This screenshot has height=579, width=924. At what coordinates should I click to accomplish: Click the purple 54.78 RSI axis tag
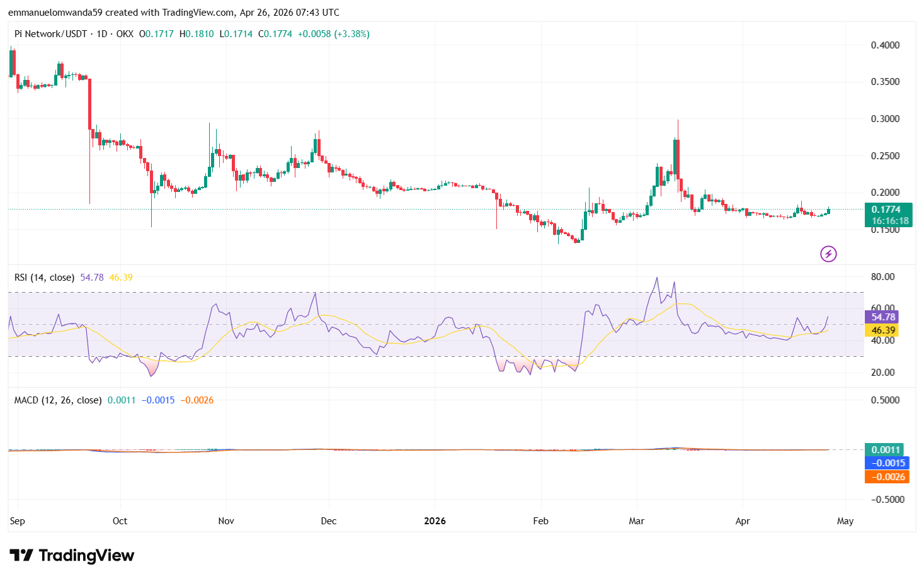883,317
